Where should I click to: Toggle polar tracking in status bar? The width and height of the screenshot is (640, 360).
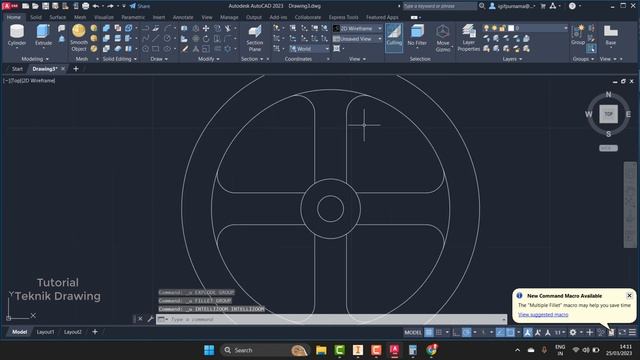click(466, 332)
